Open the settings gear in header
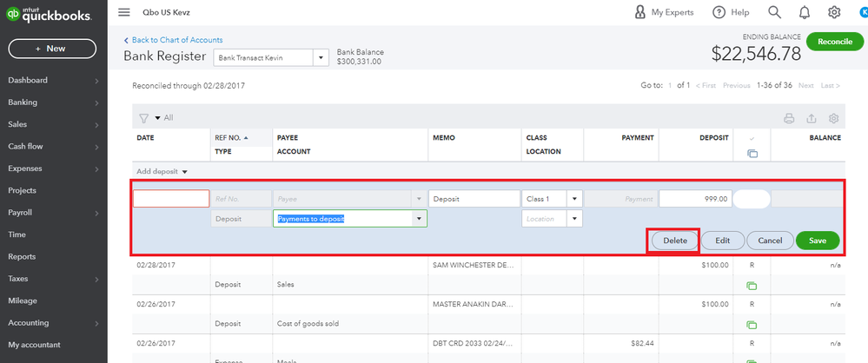The image size is (868, 363). click(833, 12)
